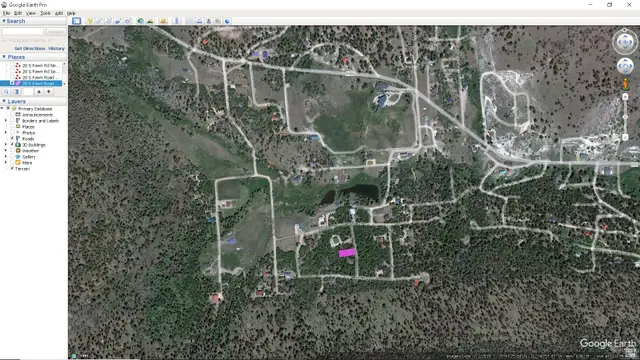Disable the 3D Buildings layer

(12, 144)
